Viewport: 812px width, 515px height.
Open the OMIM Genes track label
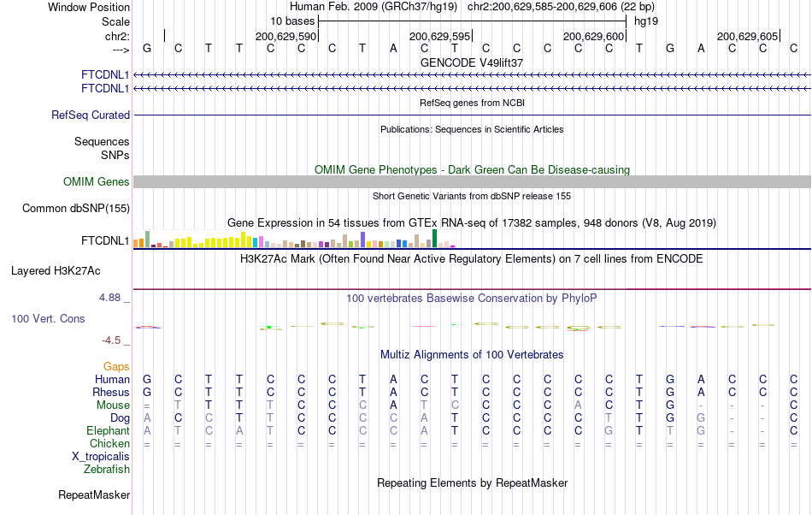click(x=97, y=182)
